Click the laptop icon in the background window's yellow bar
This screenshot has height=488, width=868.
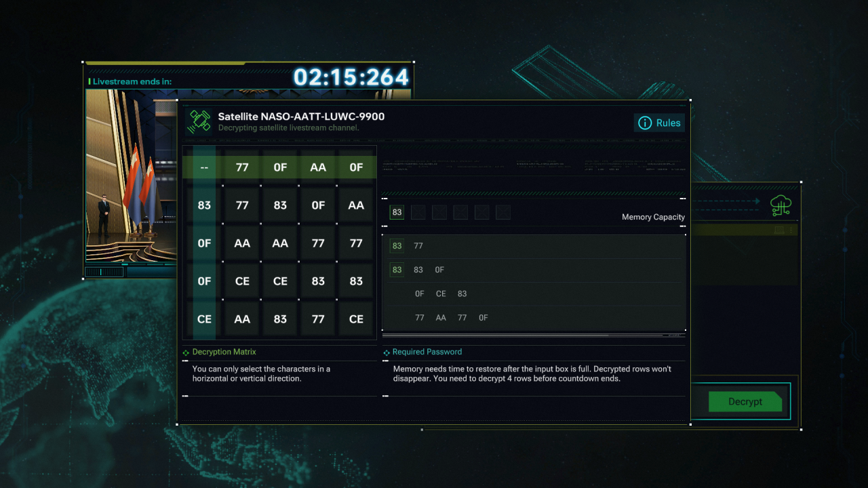click(x=779, y=230)
